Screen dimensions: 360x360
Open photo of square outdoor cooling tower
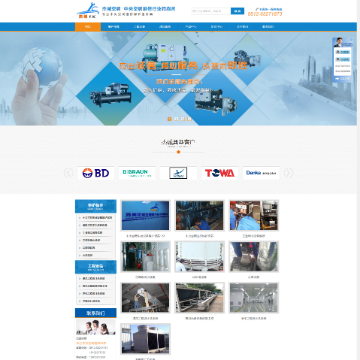(x=145, y=339)
